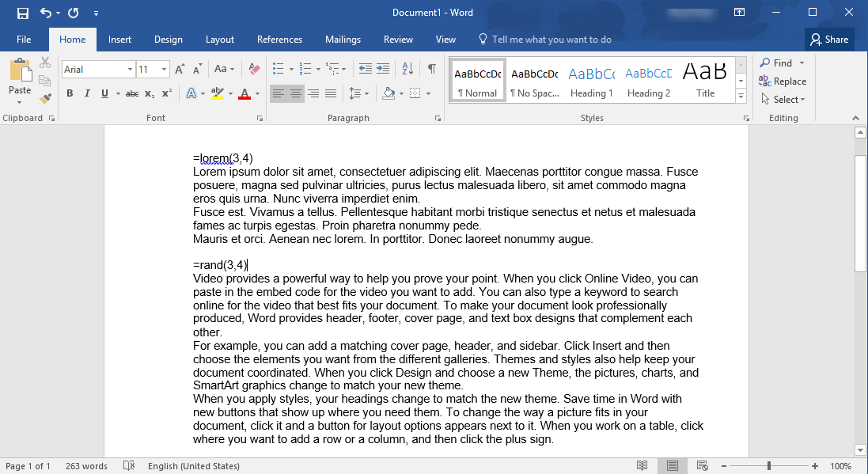Click the Repeat/Redo icon
The height and width of the screenshot is (474, 868).
(x=73, y=13)
